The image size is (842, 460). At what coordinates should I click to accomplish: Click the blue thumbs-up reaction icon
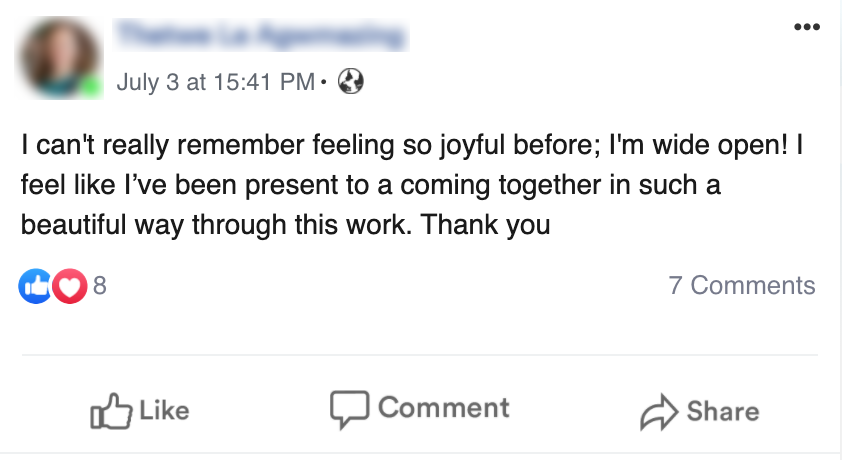pos(35,287)
